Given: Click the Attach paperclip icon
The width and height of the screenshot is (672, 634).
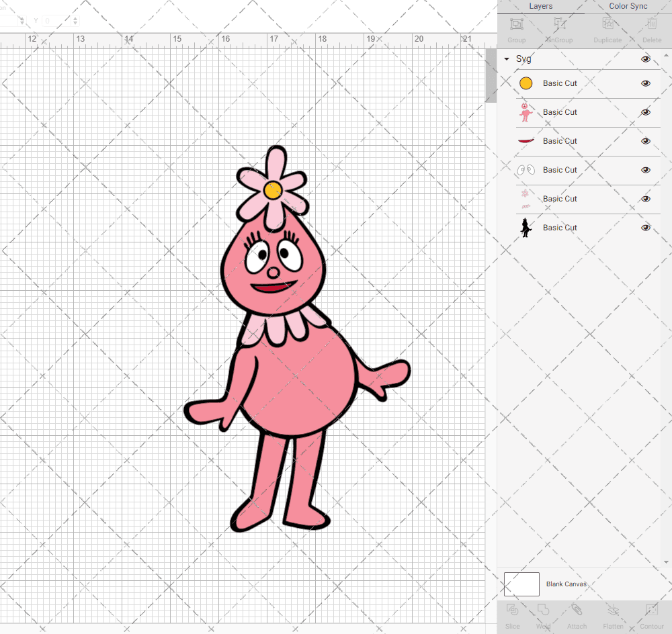Looking at the screenshot, I should (577, 610).
